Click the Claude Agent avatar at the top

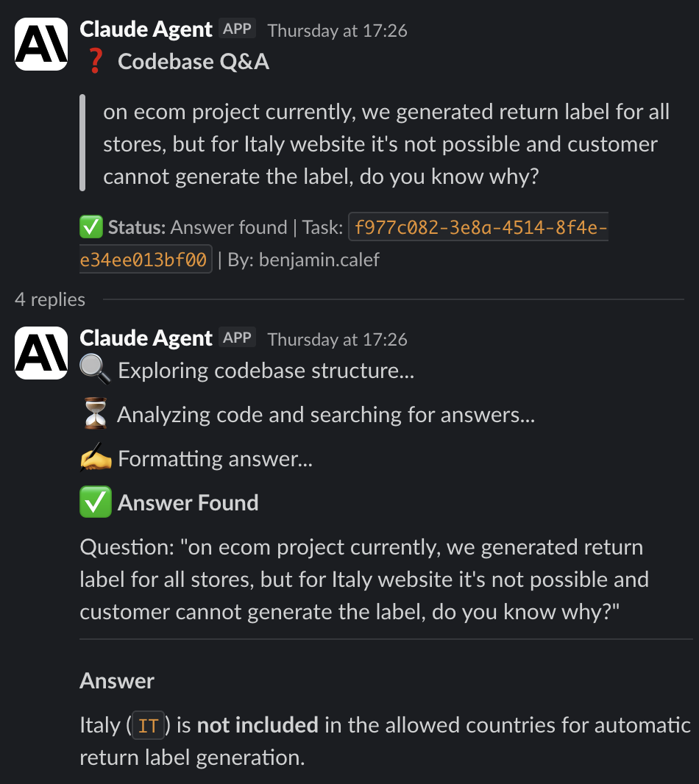(40, 43)
